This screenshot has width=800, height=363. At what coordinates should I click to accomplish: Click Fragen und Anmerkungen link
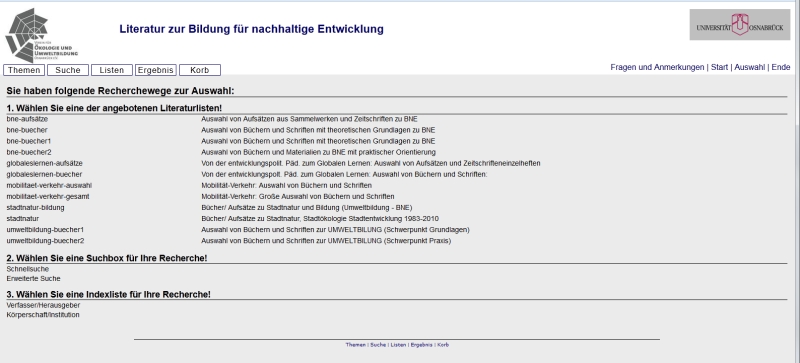pyautogui.click(x=657, y=67)
